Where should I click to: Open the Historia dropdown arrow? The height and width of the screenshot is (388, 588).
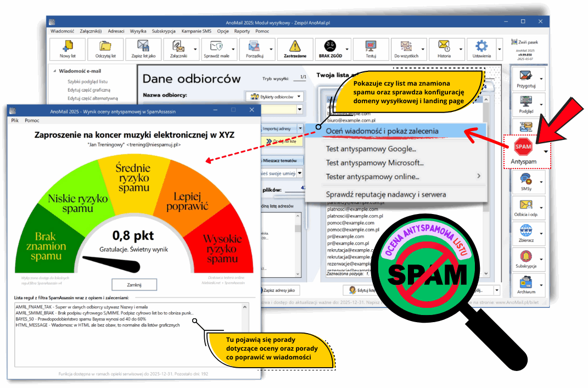[461, 49]
